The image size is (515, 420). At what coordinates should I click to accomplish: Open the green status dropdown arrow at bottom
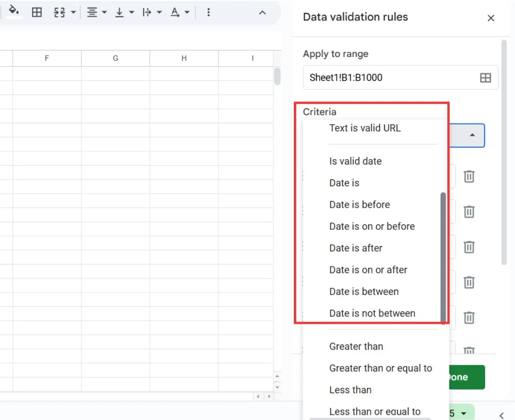[464, 413]
